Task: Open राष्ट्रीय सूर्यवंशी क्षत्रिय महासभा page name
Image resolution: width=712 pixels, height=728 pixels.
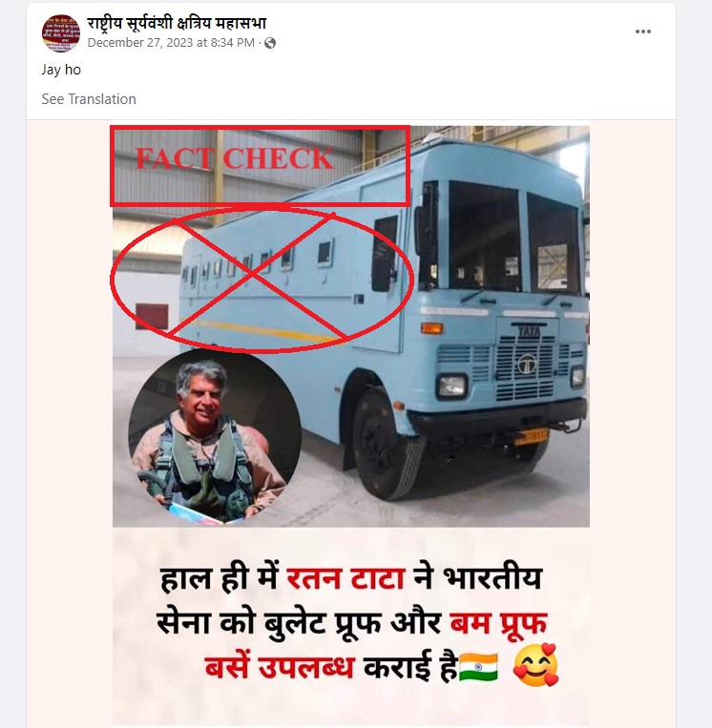Action: coord(177,23)
